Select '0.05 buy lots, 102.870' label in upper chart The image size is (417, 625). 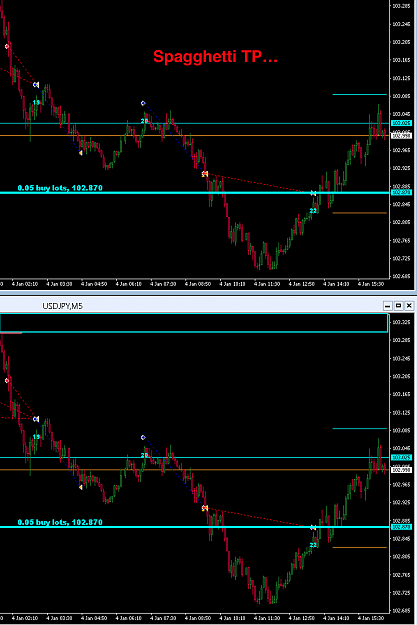tap(60, 188)
